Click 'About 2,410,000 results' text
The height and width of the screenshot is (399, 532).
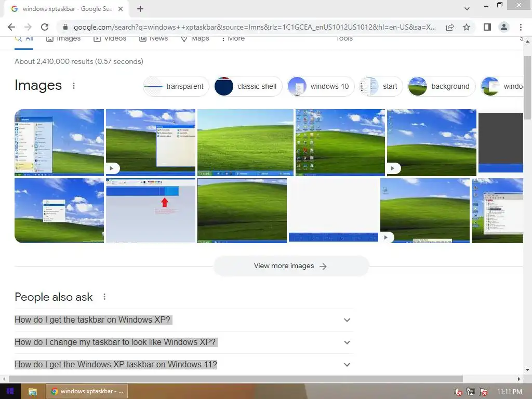[54, 61]
